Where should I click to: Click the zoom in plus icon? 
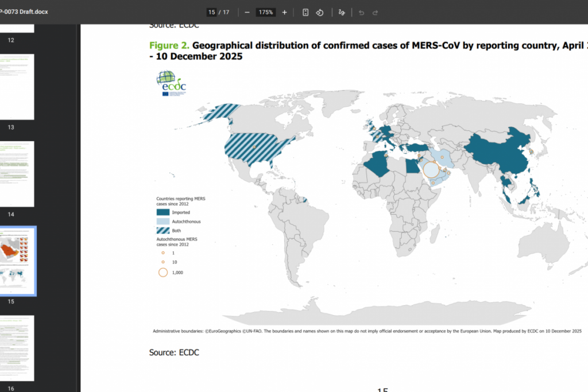coord(284,12)
